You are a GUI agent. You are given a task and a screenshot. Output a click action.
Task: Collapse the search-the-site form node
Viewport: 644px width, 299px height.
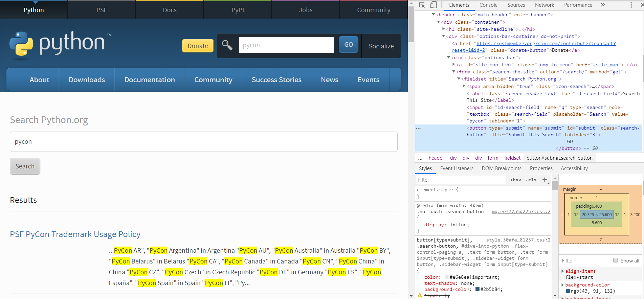453,72
